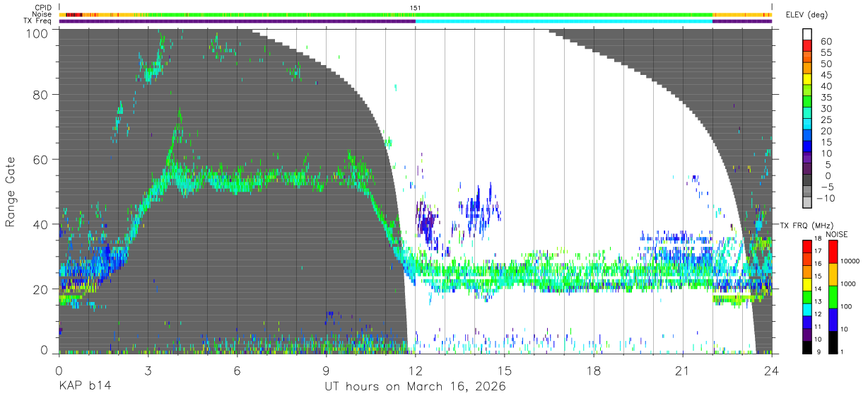
Task: Click the 16 label on TX FRQ colorbar
Action: [x=817, y=264]
